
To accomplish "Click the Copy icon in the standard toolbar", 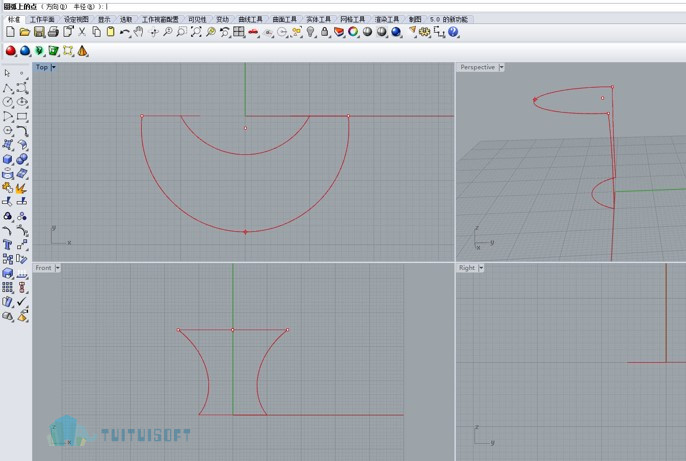I will 96,32.
